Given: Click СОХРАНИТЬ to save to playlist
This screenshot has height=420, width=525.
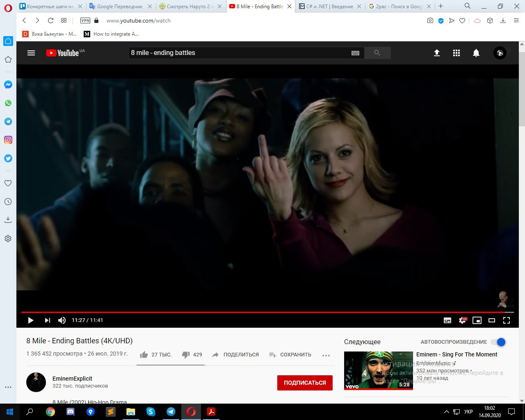Looking at the screenshot, I should [290, 355].
